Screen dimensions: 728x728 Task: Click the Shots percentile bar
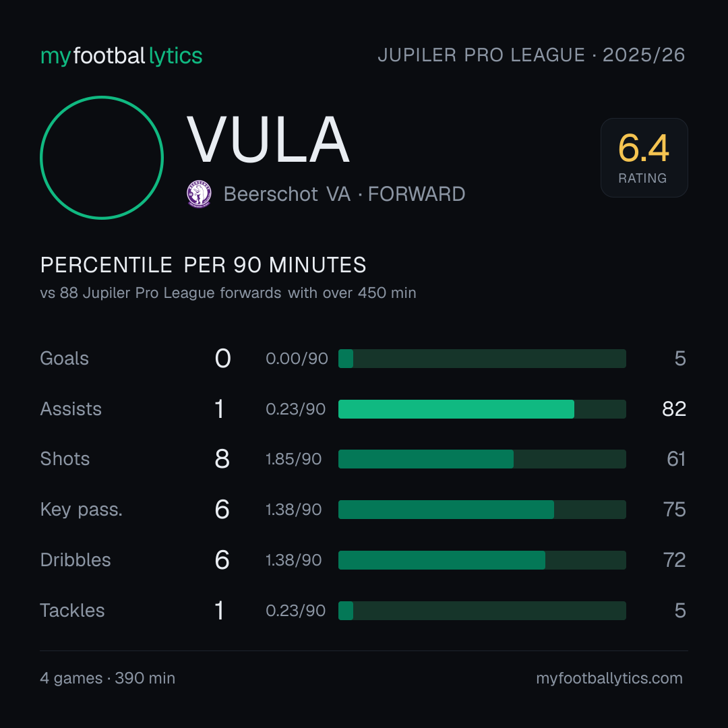click(482, 459)
